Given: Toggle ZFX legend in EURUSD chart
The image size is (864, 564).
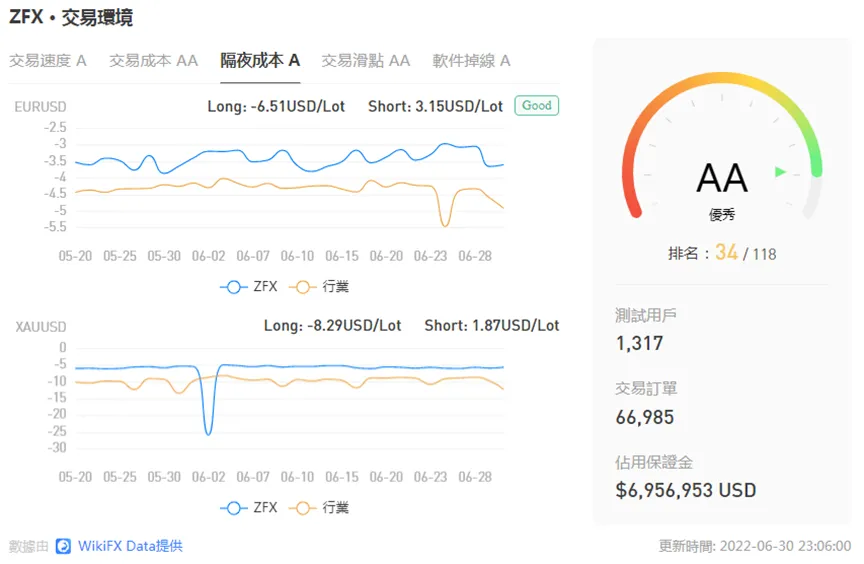Looking at the screenshot, I should click(249, 287).
